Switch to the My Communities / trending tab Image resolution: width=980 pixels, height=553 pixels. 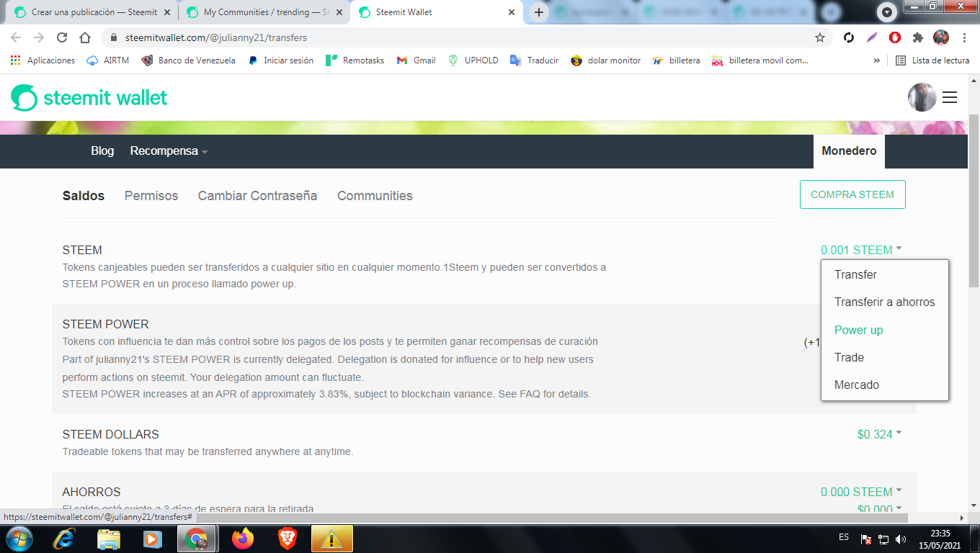[263, 12]
